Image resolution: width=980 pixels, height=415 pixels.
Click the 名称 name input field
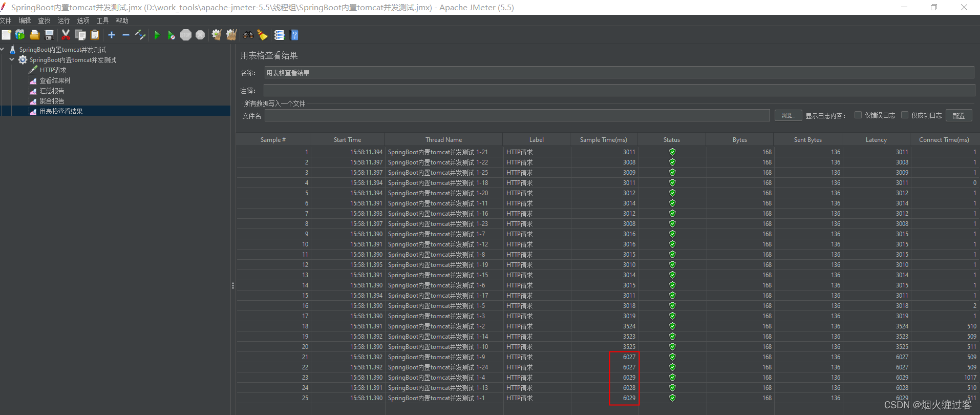[619, 73]
